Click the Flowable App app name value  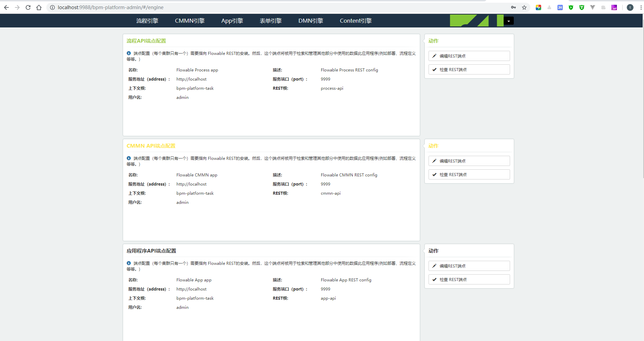click(x=194, y=280)
